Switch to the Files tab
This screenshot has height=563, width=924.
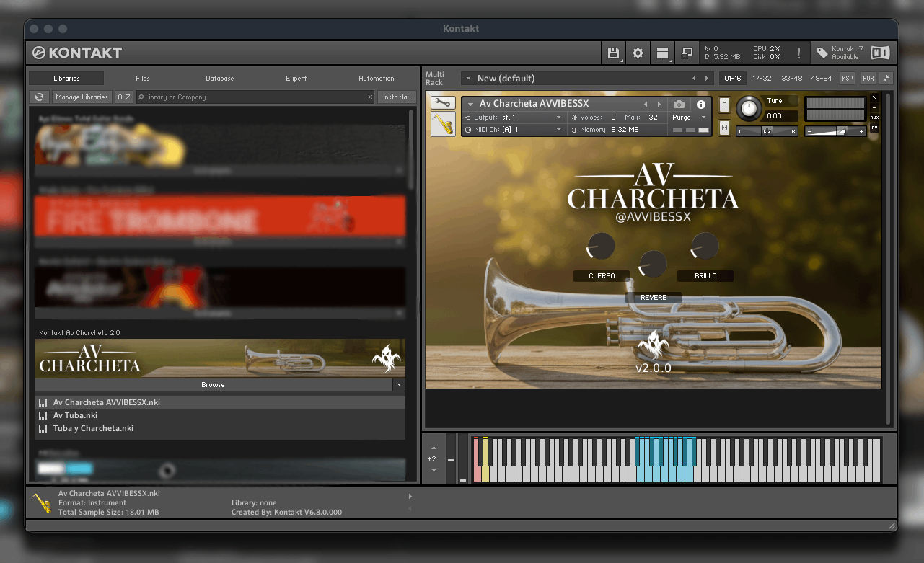point(143,78)
